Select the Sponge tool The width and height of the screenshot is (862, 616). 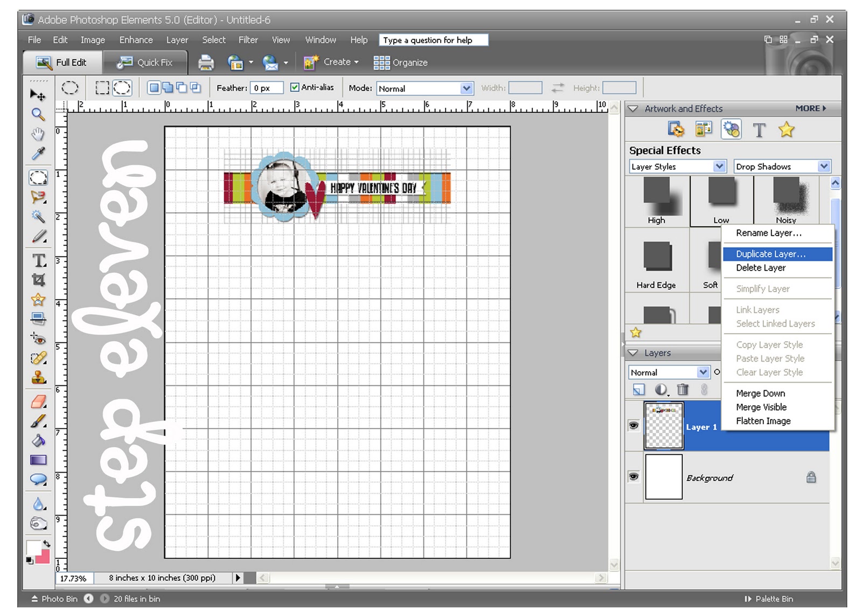pos(38,523)
